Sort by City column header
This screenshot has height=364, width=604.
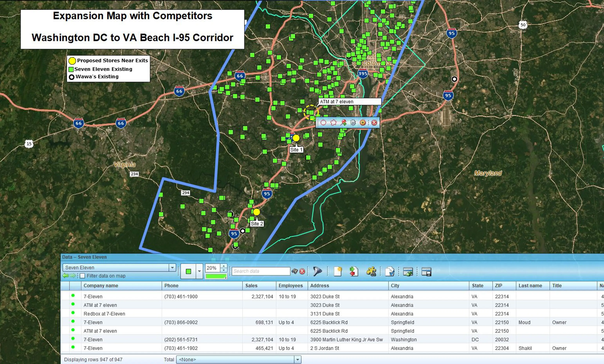tap(429, 286)
